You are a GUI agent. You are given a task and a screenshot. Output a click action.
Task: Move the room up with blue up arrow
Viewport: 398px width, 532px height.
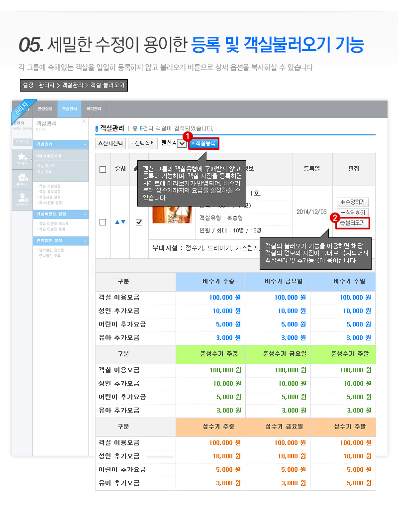coord(117,222)
